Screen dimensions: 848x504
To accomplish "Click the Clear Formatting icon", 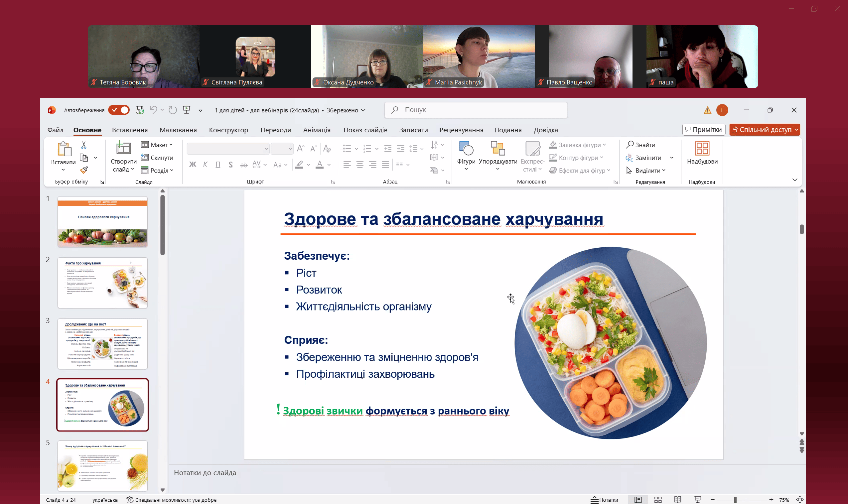I will click(327, 148).
